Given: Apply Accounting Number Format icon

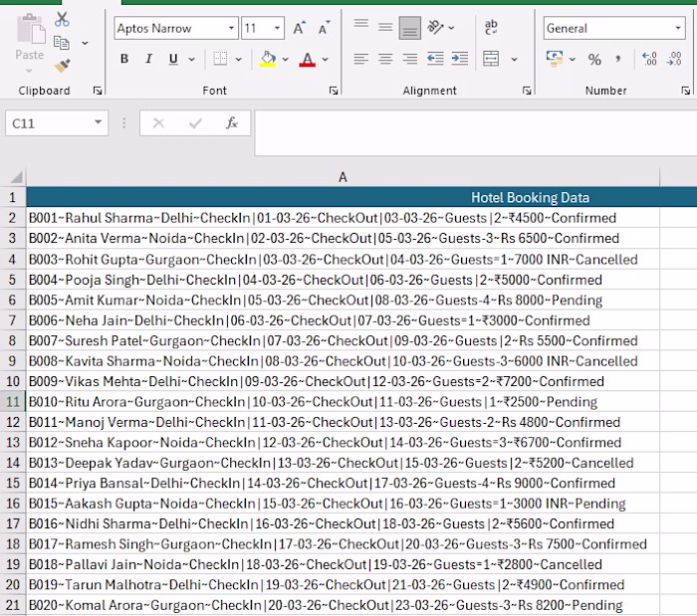Looking at the screenshot, I should point(555,59).
